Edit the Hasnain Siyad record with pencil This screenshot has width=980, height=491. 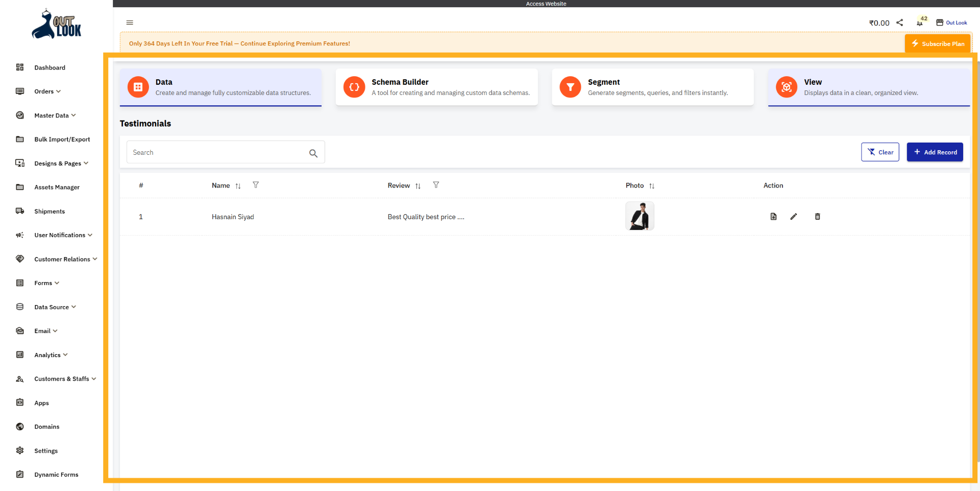point(794,217)
